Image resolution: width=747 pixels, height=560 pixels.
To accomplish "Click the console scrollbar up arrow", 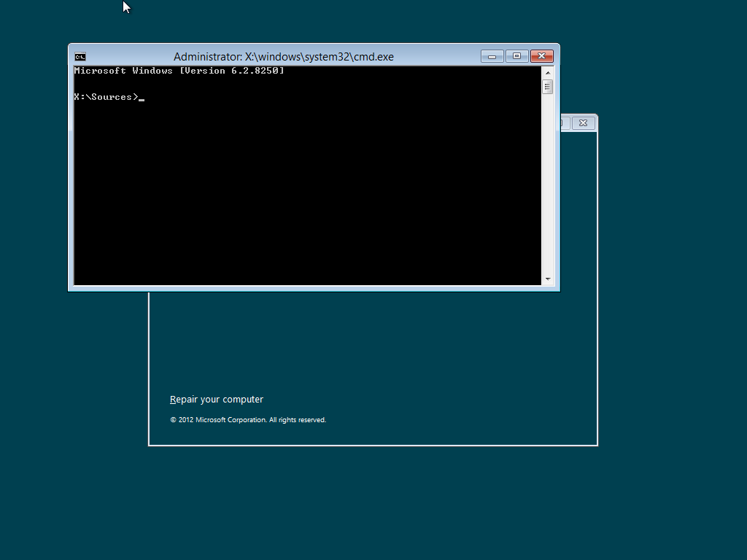I will (547, 72).
